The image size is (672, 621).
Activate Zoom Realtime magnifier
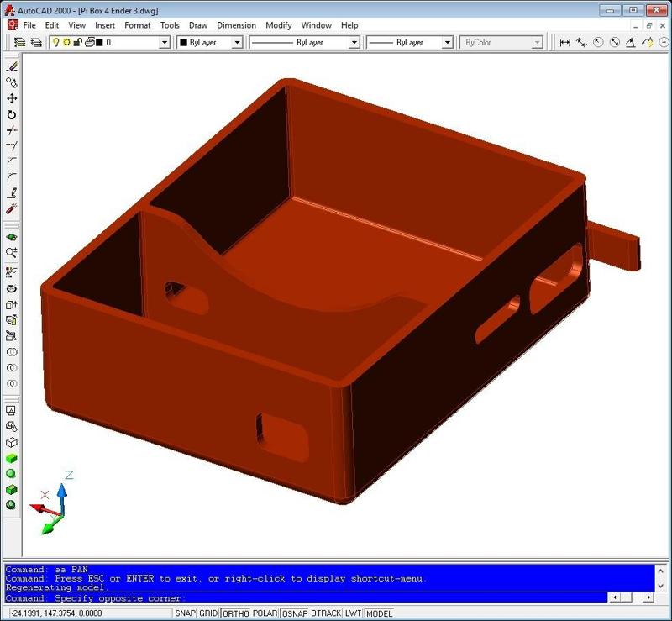[12, 253]
